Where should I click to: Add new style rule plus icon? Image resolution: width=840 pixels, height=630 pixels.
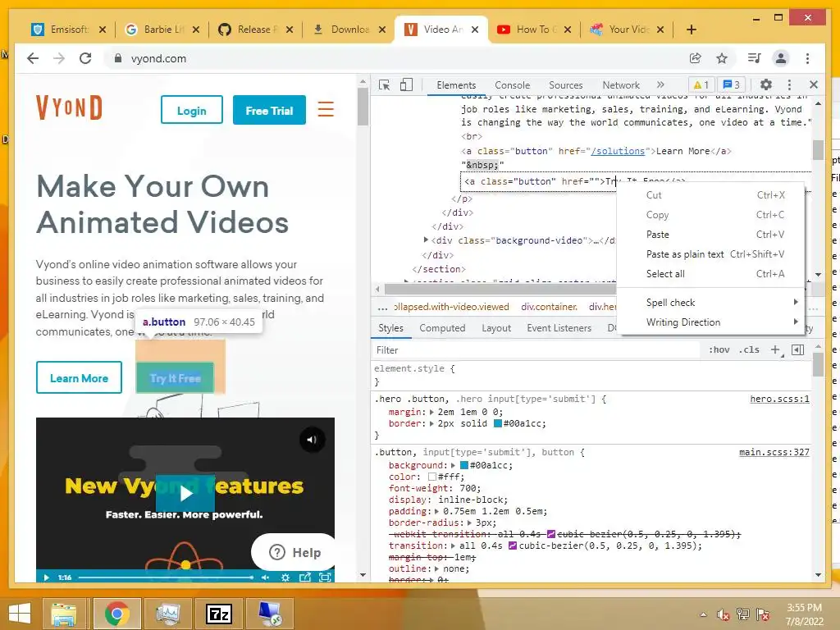coord(775,349)
